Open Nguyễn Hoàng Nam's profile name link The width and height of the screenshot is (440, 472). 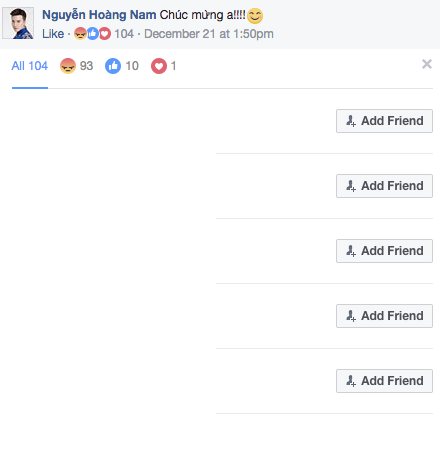[99, 15]
